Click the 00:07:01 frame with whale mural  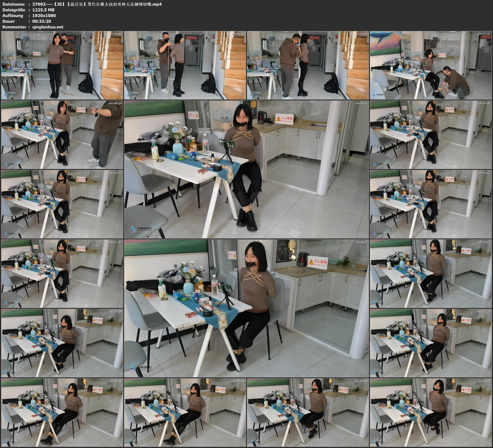coord(431,65)
